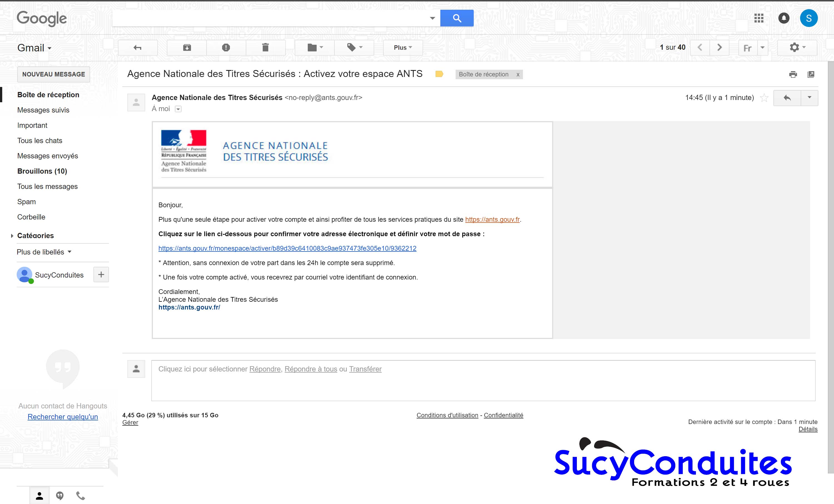Open the notifications bell
This screenshot has height=504, width=834.
(x=784, y=18)
